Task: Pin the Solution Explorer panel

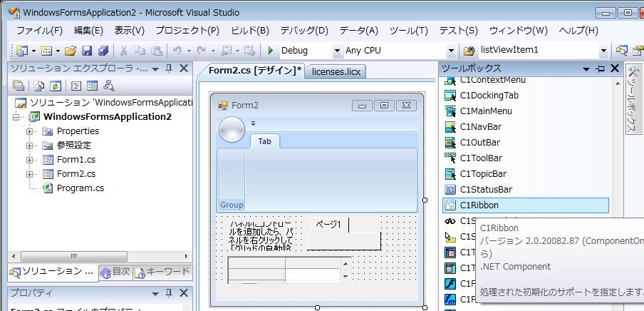Action: (169, 68)
